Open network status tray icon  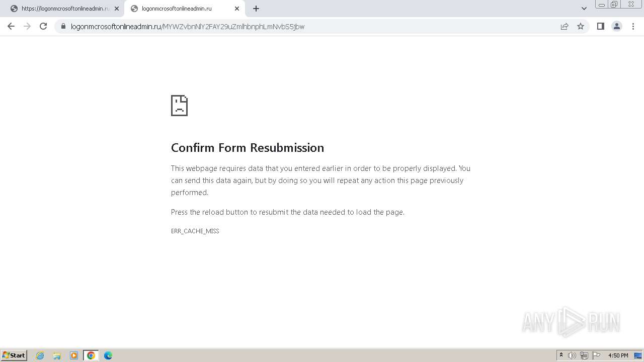point(584,355)
